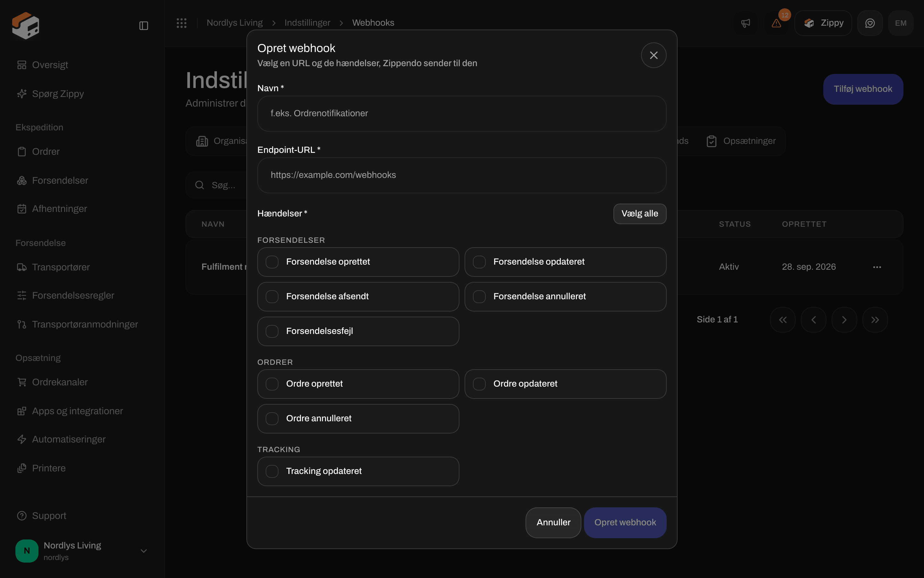
Task: Click the Zippendo logo
Action: (26, 25)
